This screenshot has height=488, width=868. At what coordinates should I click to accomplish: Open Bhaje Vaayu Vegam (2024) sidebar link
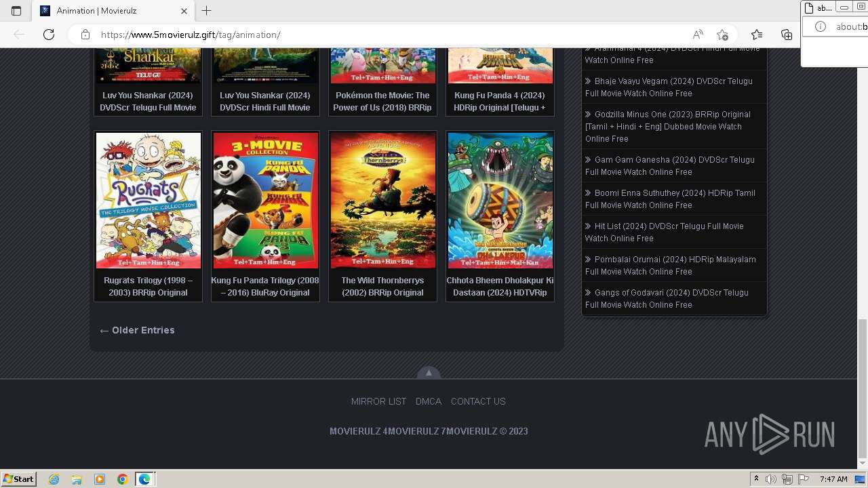click(669, 87)
